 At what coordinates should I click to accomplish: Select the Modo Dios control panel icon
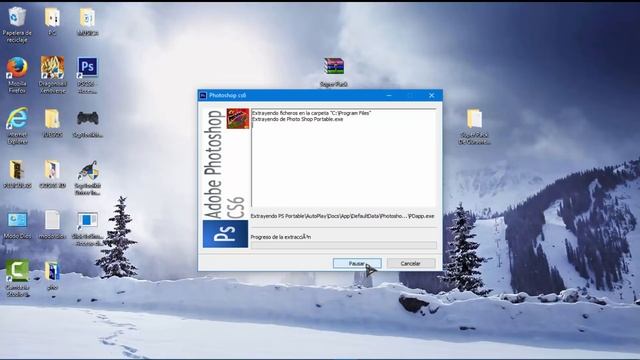tap(17, 224)
